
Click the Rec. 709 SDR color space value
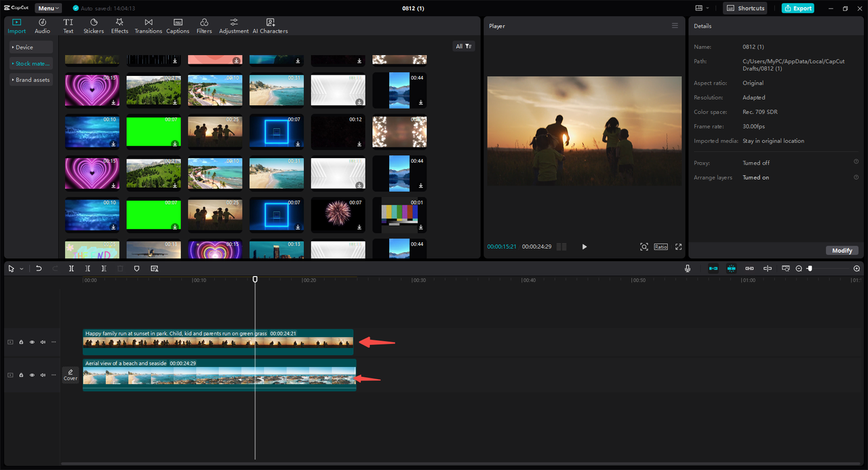coord(761,112)
